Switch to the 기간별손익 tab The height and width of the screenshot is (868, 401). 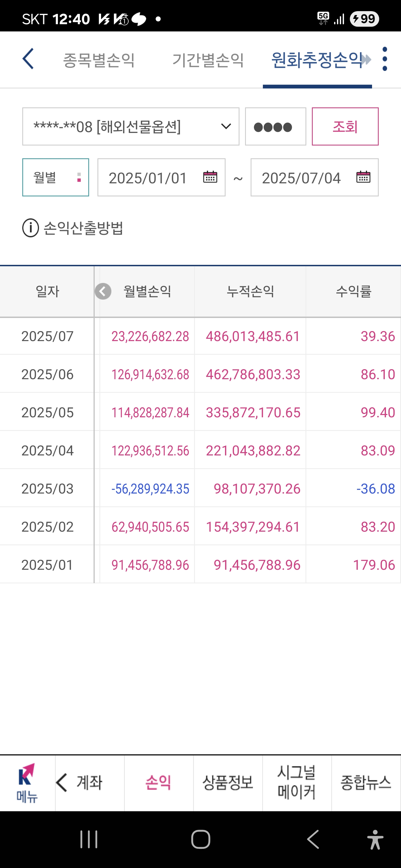pos(208,60)
